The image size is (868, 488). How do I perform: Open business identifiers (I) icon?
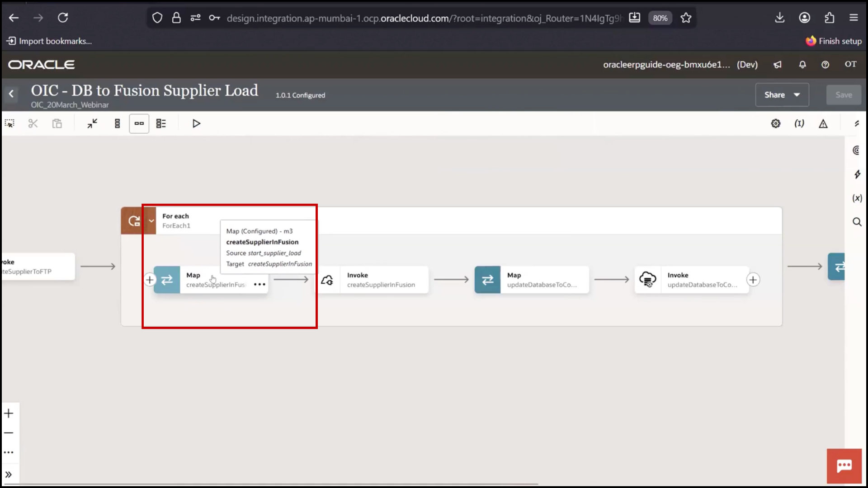(x=799, y=123)
